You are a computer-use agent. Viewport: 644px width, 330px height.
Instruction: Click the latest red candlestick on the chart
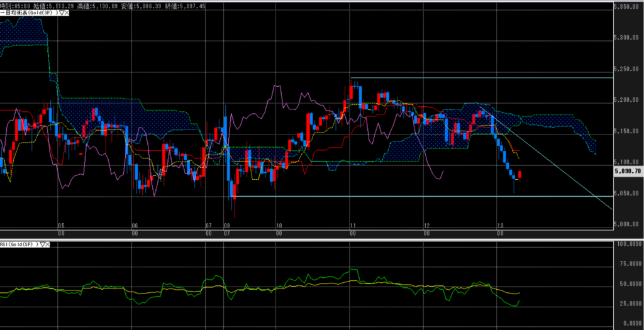click(x=519, y=175)
